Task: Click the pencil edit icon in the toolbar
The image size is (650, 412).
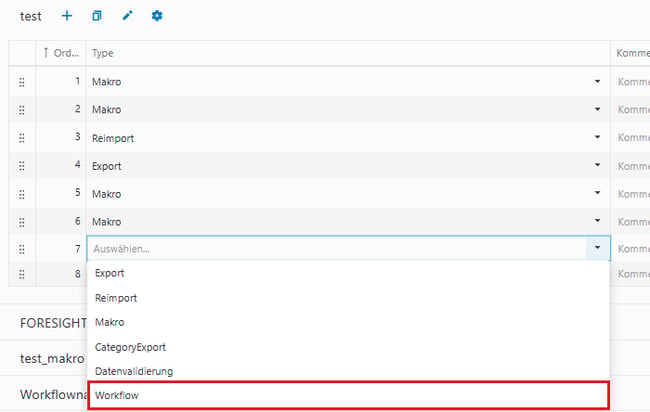Action: [127, 16]
